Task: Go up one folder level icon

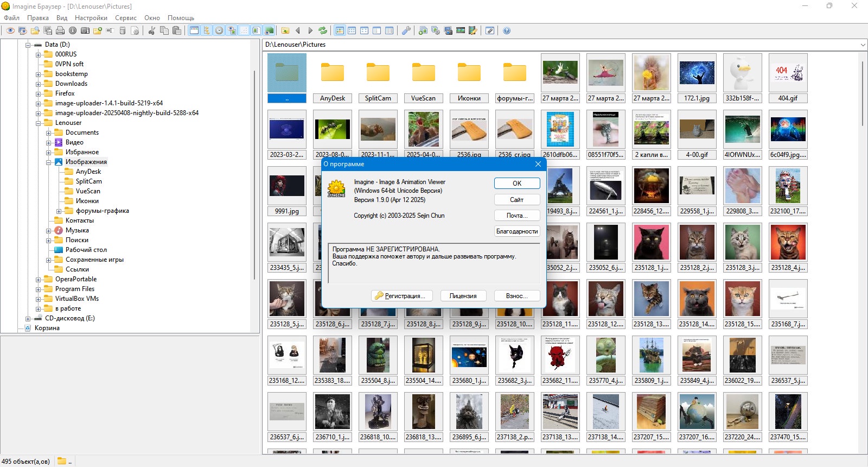Action: pyautogui.click(x=285, y=30)
